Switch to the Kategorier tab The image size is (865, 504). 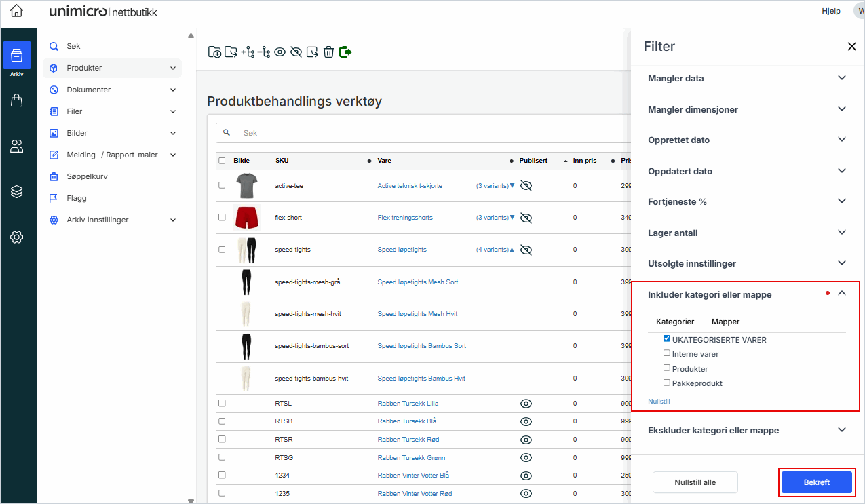point(674,322)
